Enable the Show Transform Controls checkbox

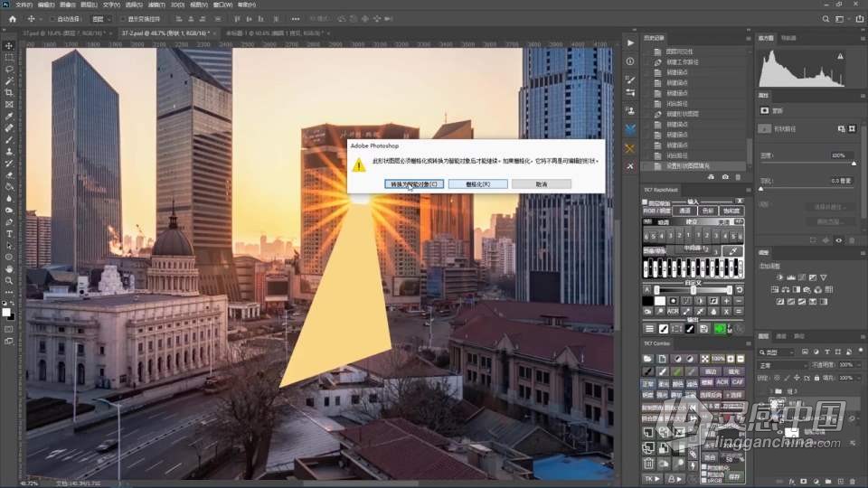123,19
